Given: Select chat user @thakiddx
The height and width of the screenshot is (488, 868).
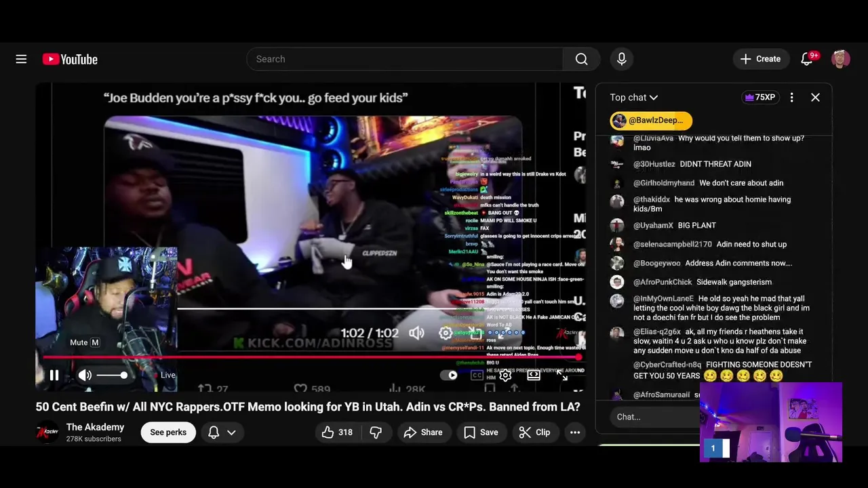Looking at the screenshot, I should click(x=652, y=200).
